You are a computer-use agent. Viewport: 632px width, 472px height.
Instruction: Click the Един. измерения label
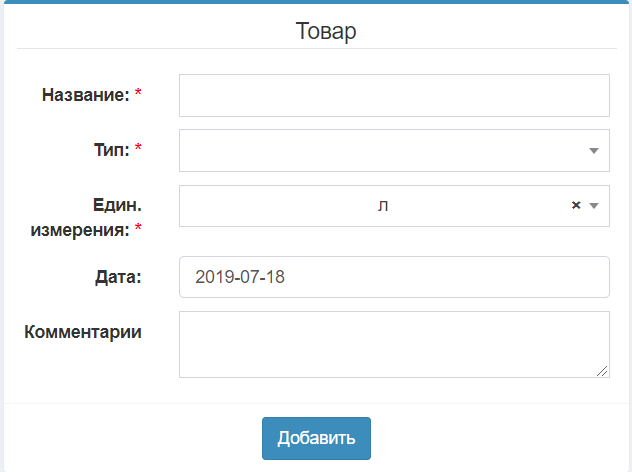pos(86,218)
